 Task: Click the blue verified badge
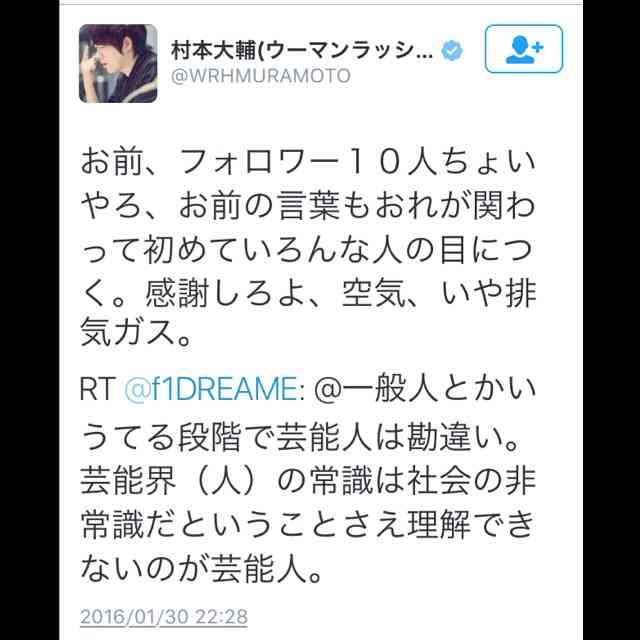452,51
